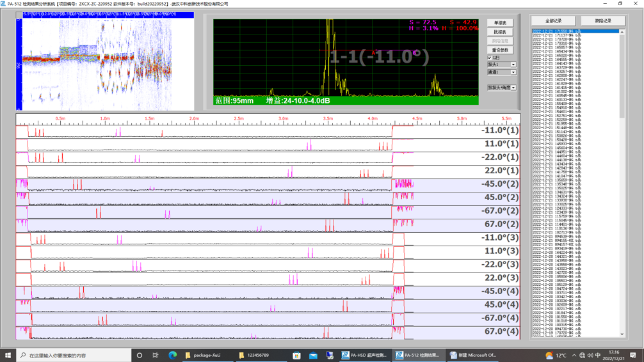Image resolution: width=644 pixels, height=362 pixels.
Task: Click the record list scrollbar thumb
Action: 622,76
